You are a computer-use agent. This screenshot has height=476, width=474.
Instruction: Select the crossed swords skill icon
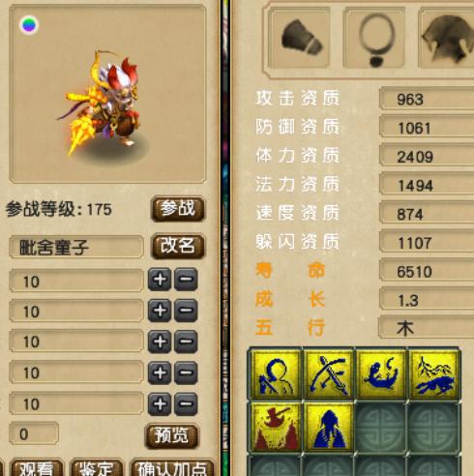[x=329, y=374]
